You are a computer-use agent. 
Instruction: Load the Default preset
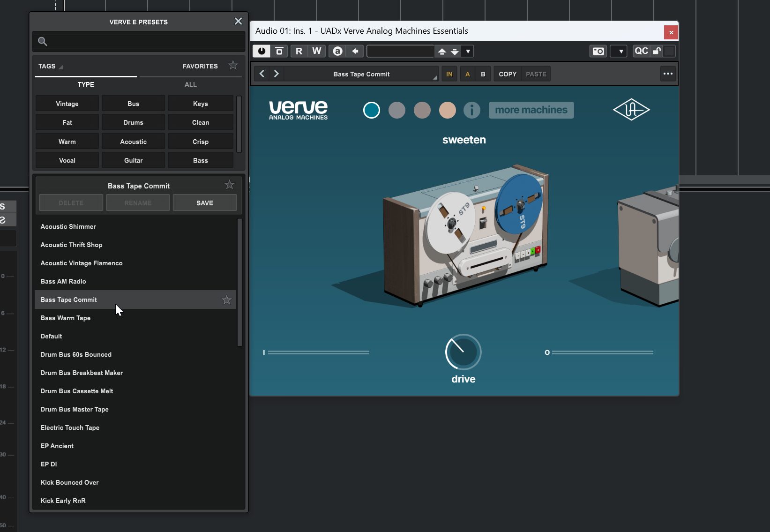[135, 336]
